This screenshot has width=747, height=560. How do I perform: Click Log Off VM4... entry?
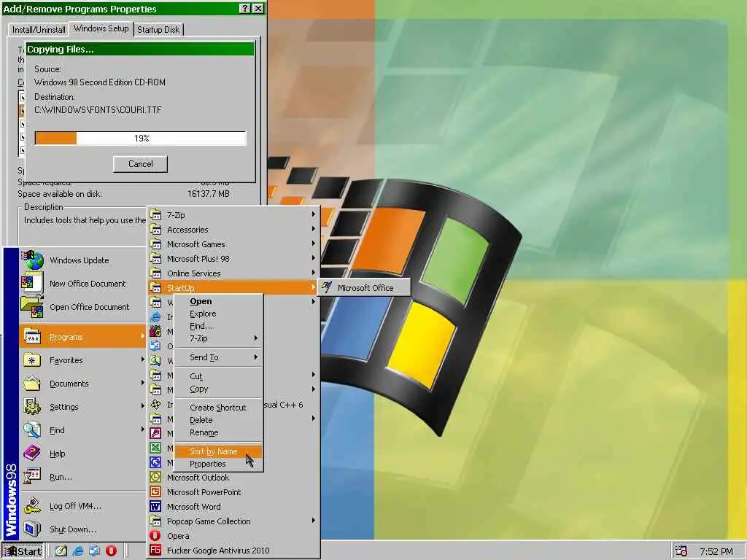(x=83, y=506)
